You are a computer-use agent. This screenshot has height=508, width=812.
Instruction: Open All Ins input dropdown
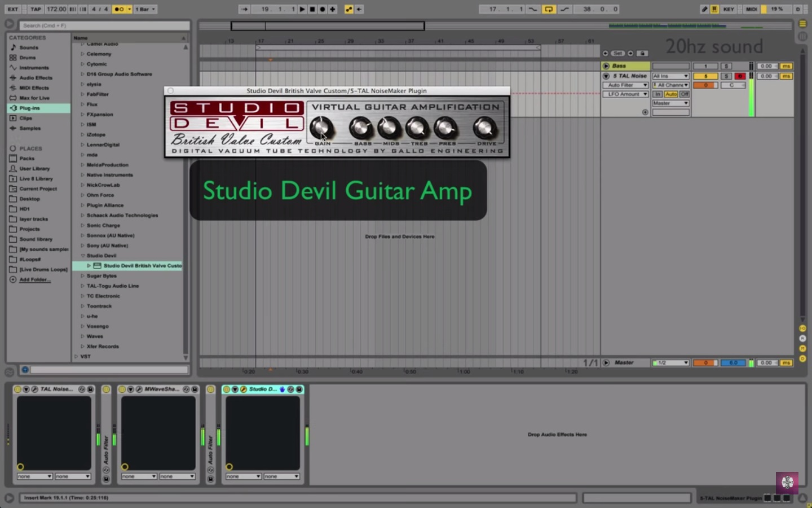pyautogui.click(x=670, y=76)
